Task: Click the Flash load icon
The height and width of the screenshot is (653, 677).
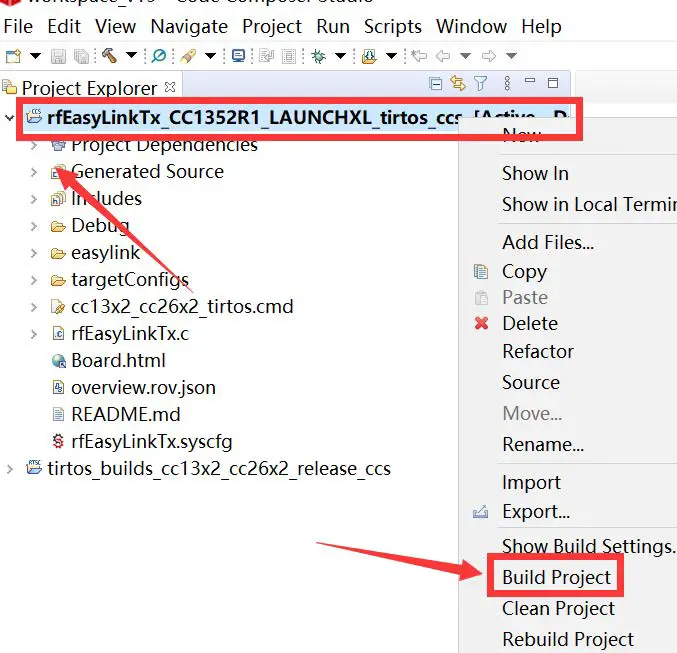Action: tap(369, 56)
